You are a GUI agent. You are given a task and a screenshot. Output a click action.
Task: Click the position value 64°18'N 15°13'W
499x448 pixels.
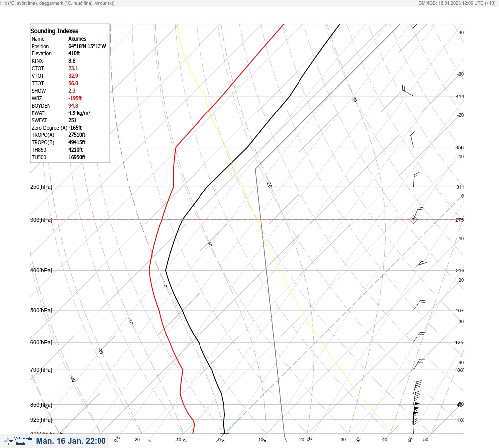pyautogui.click(x=87, y=46)
